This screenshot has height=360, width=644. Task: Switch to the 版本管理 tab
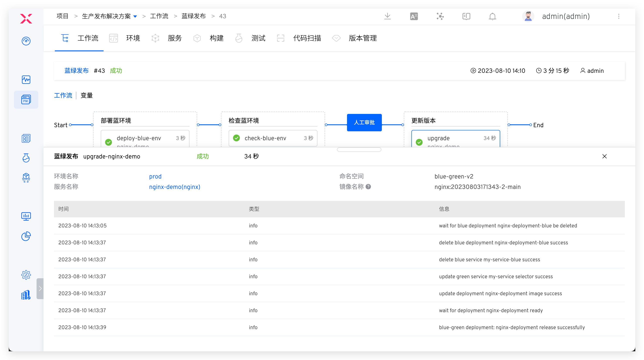(x=362, y=38)
